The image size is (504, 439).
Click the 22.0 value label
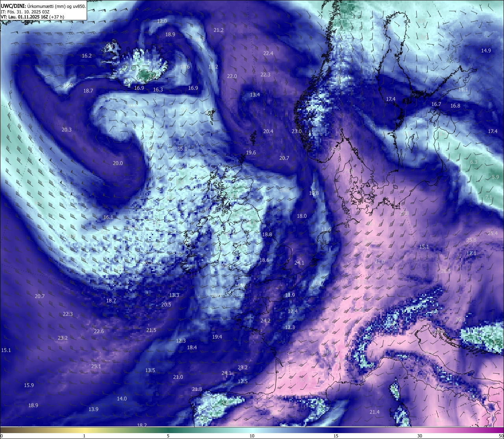coord(232,76)
